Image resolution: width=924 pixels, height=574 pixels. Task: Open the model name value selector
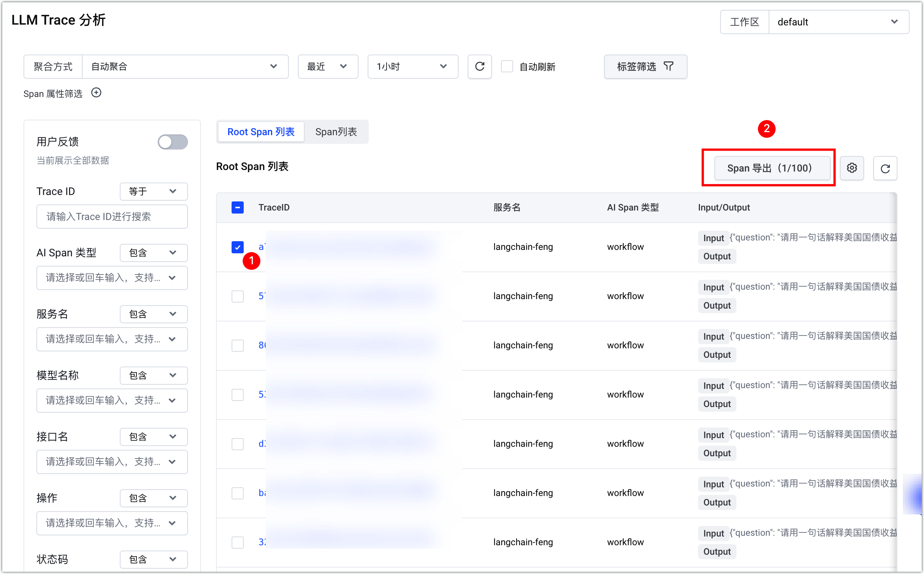(x=112, y=401)
